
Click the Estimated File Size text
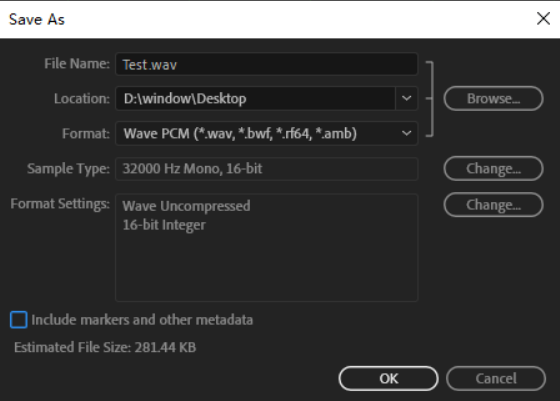[105, 347]
